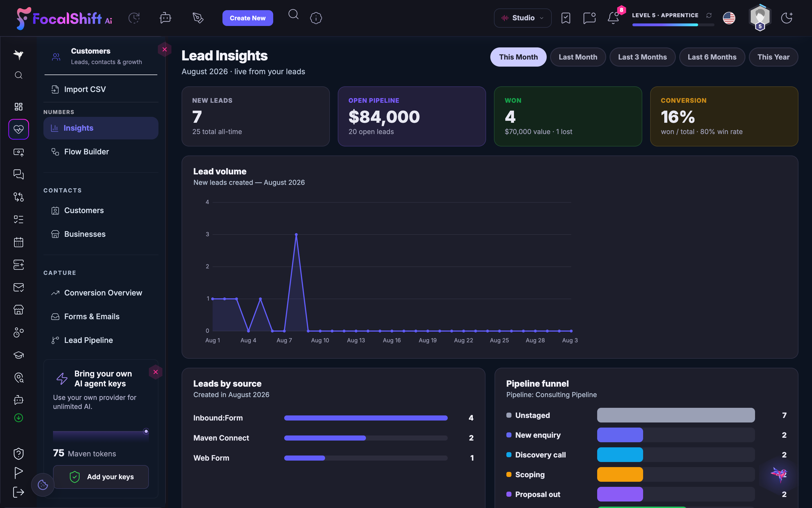Open the Studio dropdown
812x508 pixels.
(522, 18)
